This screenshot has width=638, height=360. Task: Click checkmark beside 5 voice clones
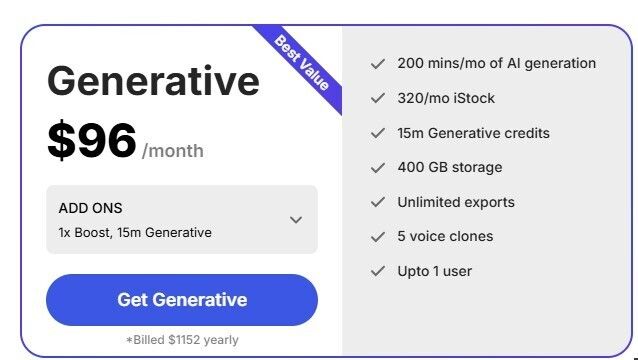(378, 236)
